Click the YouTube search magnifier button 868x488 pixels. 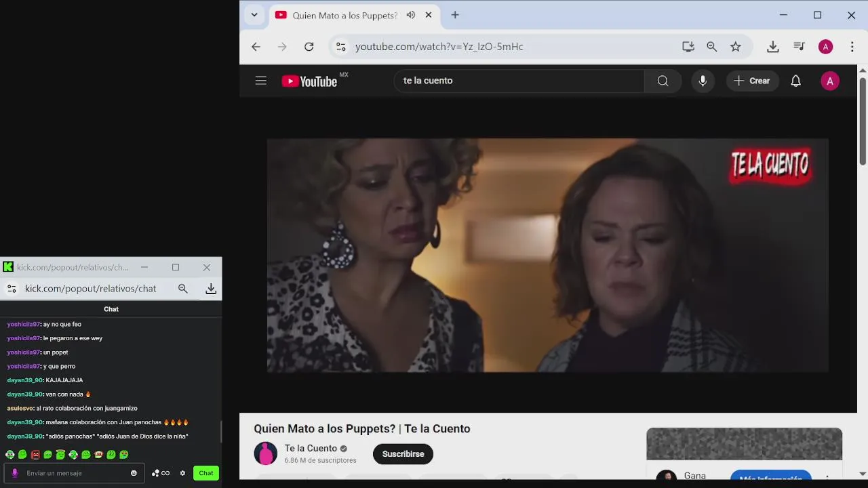coord(663,81)
